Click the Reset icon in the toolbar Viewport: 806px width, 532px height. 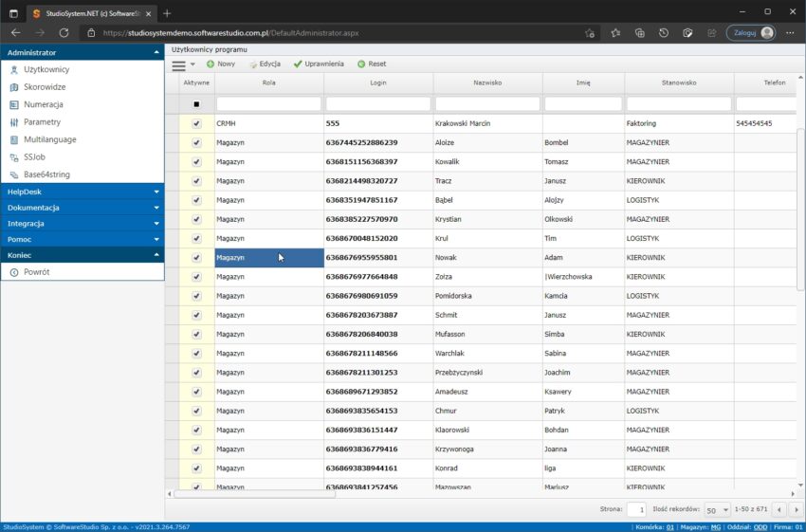pos(361,64)
